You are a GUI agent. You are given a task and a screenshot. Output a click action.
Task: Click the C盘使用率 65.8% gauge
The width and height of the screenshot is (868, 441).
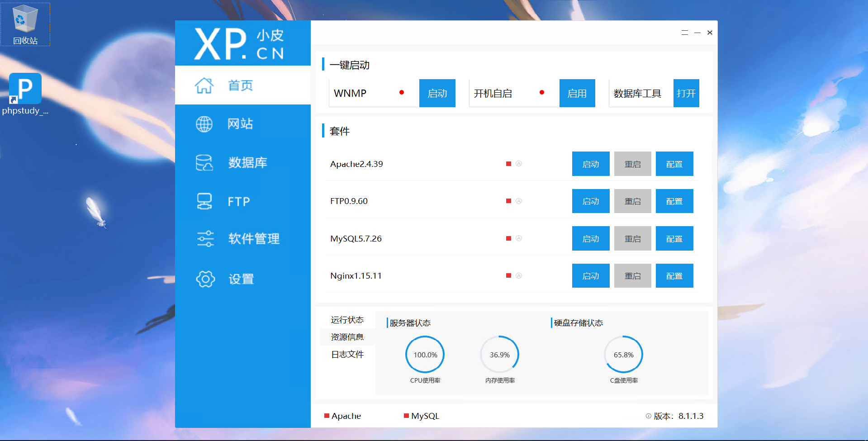click(x=624, y=355)
